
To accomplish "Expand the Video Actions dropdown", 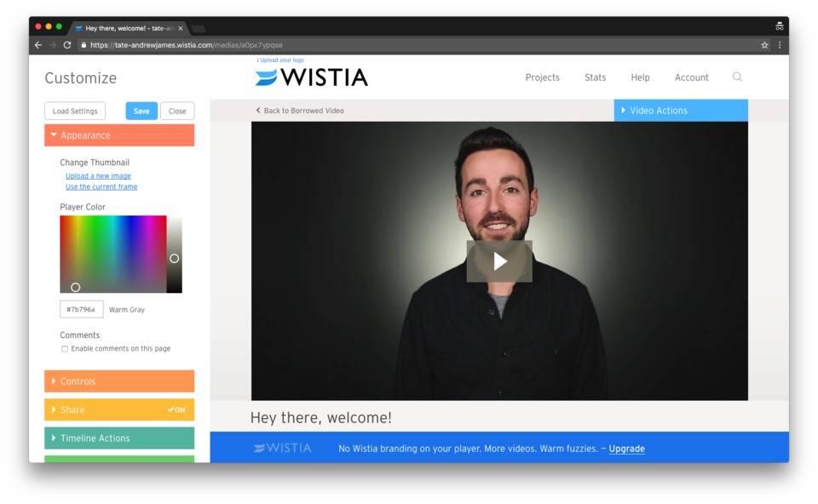I will (x=681, y=111).
